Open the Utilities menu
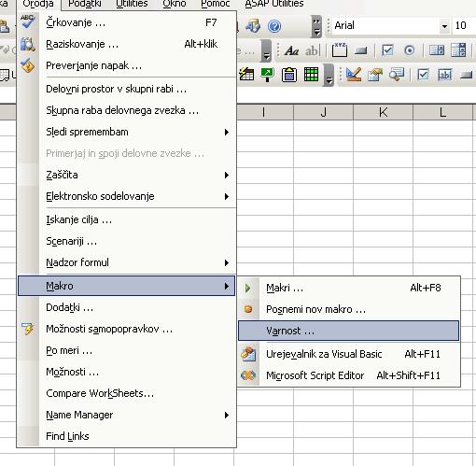The image size is (476, 466). 132,4
